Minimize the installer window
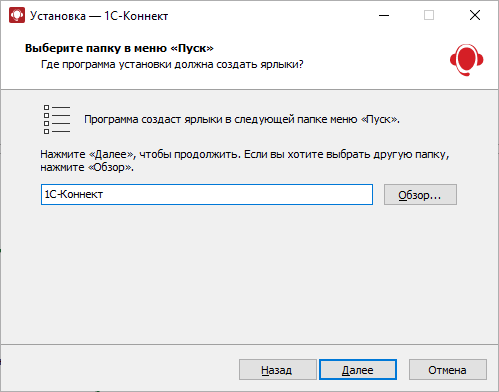 click(384, 15)
